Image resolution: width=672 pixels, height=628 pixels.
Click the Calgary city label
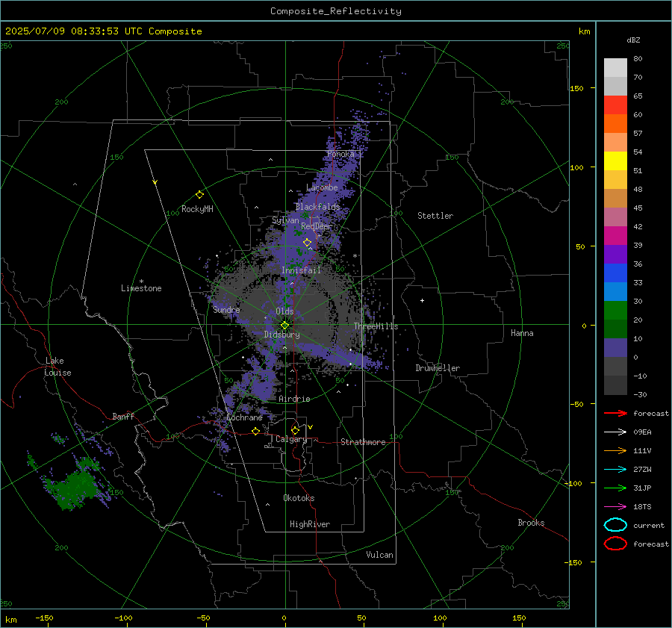click(x=291, y=439)
